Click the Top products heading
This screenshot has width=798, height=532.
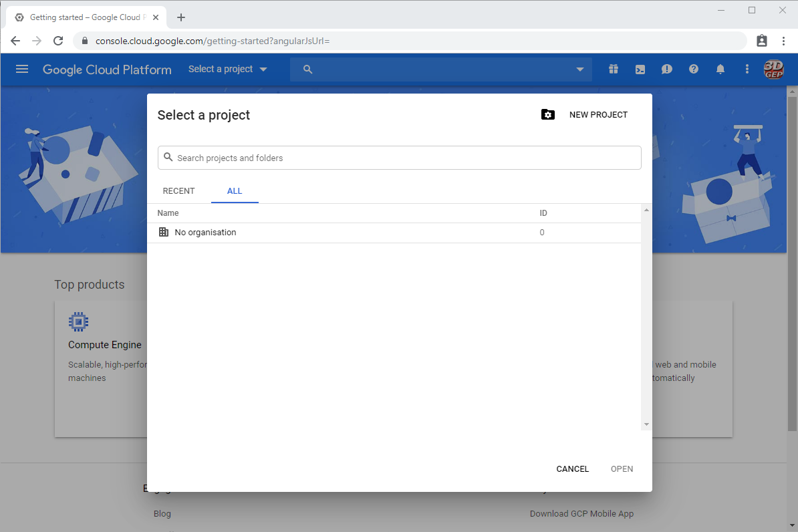pos(90,285)
